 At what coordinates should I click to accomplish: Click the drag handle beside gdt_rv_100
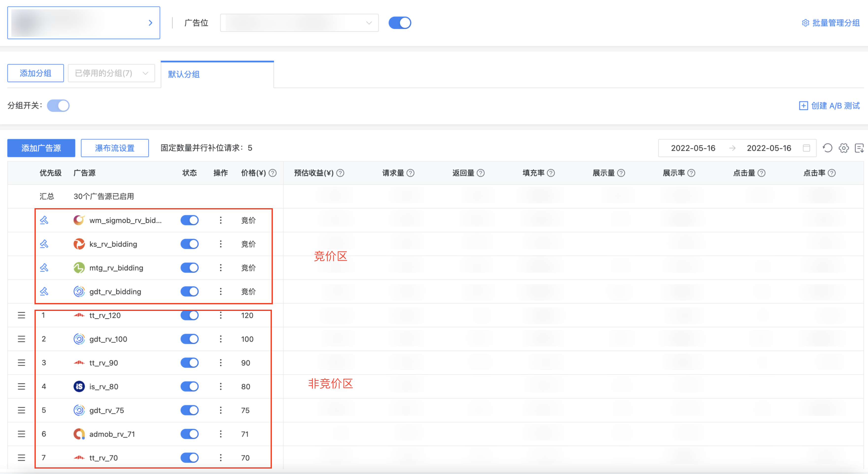click(21, 339)
